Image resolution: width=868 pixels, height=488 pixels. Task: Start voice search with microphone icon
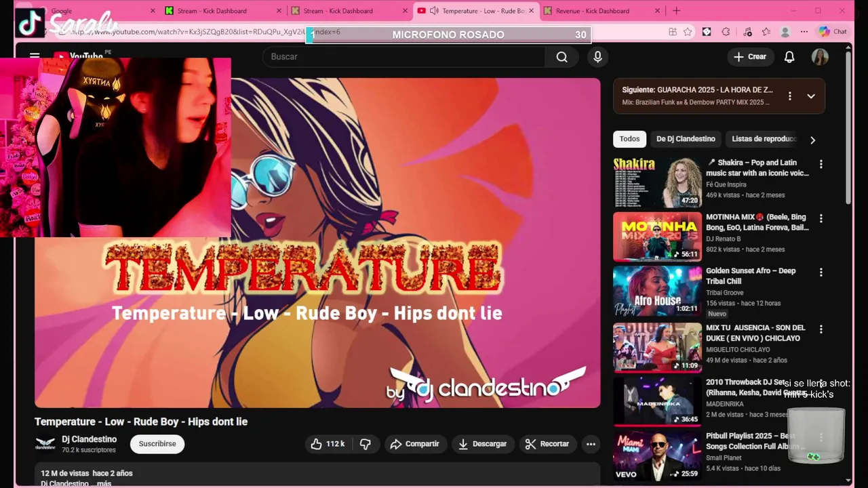click(597, 57)
